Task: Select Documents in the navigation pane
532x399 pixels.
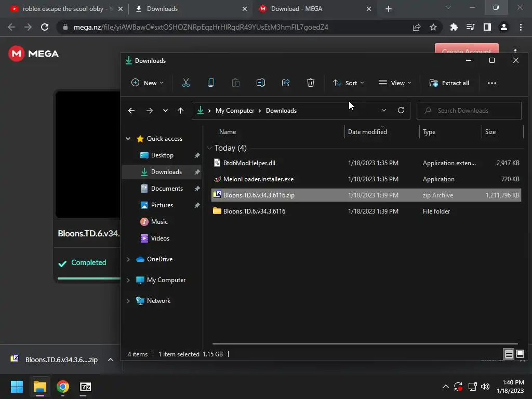Action: [x=167, y=188]
